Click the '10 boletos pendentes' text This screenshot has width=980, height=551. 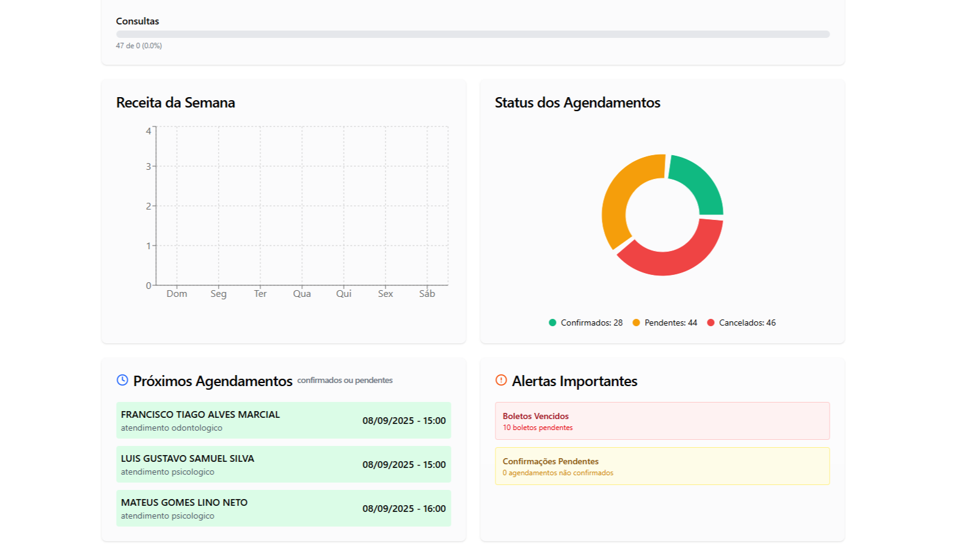[x=538, y=428]
